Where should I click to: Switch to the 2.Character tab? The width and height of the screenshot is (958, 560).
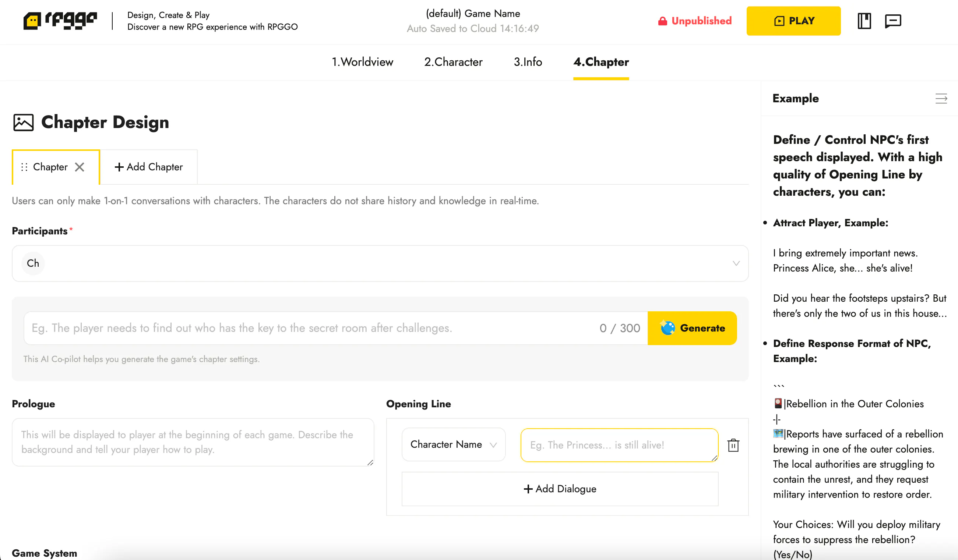point(453,62)
